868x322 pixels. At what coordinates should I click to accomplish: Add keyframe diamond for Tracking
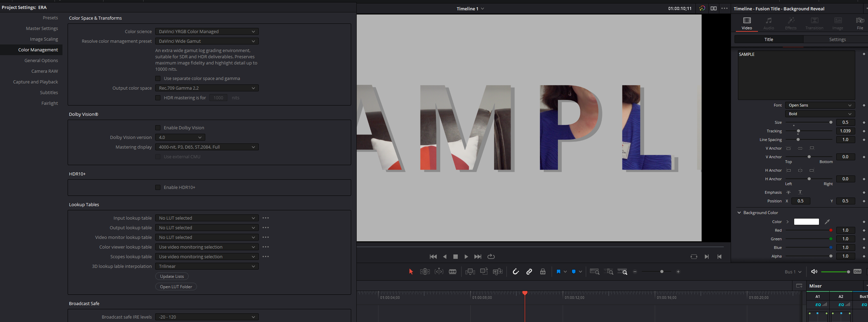point(864,131)
